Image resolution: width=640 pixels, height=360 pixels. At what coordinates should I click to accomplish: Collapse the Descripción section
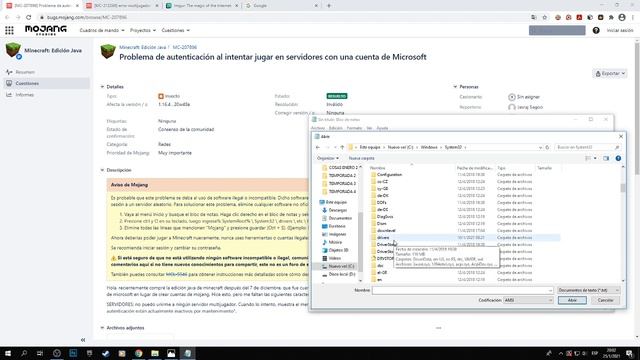[102, 170]
